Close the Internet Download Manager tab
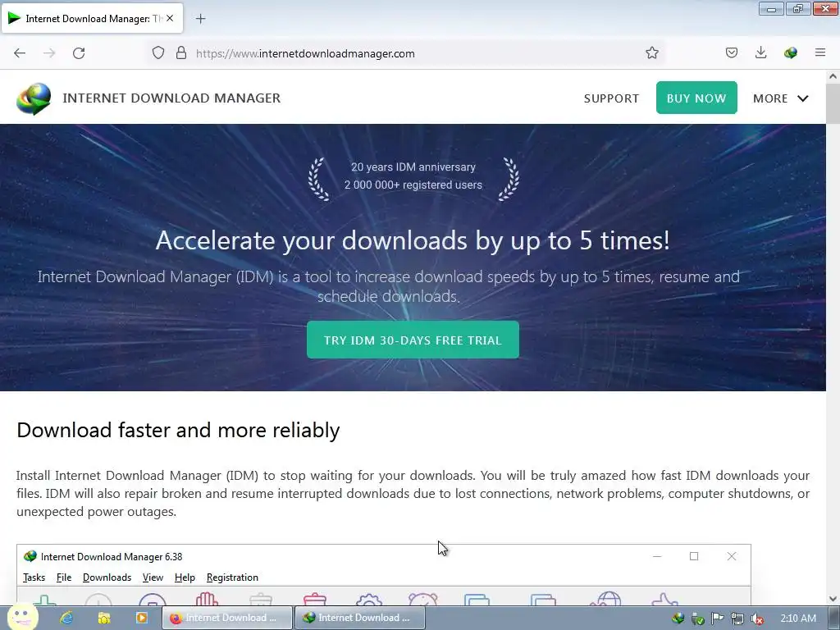840x630 pixels. pos(170,18)
